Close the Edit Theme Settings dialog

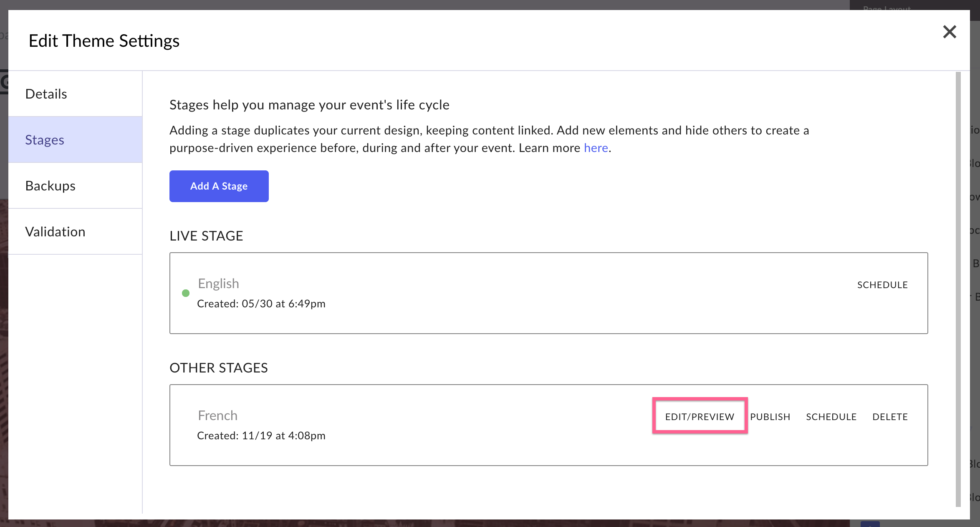pyautogui.click(x=949, y=32)
